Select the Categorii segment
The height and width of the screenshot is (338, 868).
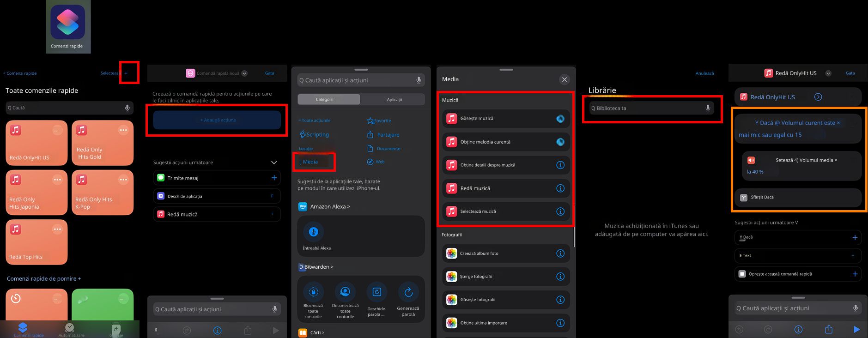(329, 99)
